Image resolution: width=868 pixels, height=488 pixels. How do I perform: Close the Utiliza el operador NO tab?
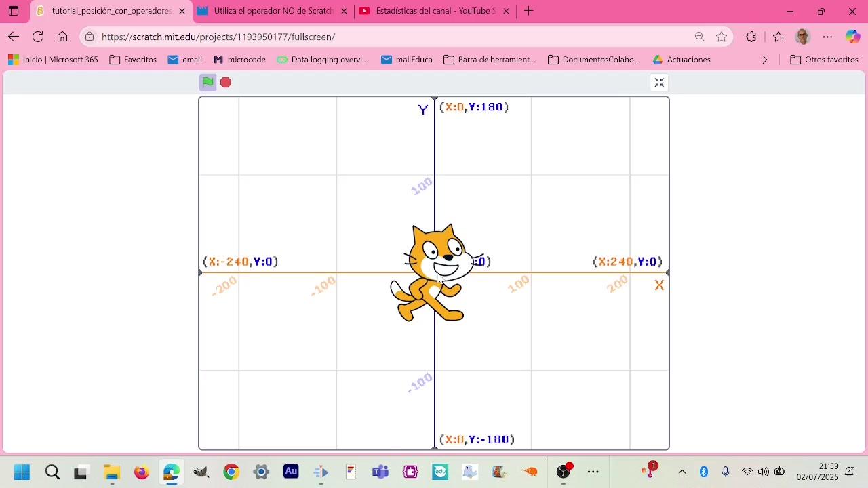click(x=344, y=11)
